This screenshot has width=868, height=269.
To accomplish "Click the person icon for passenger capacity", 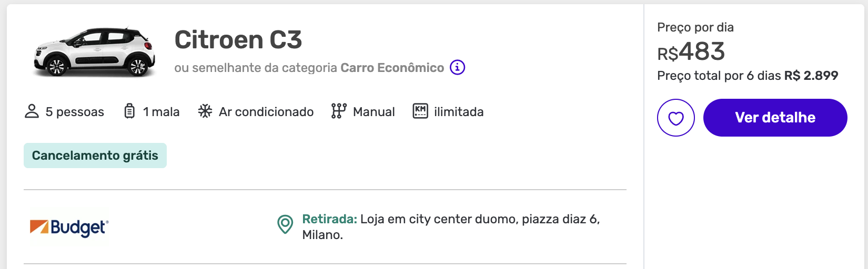I will 32,111.
